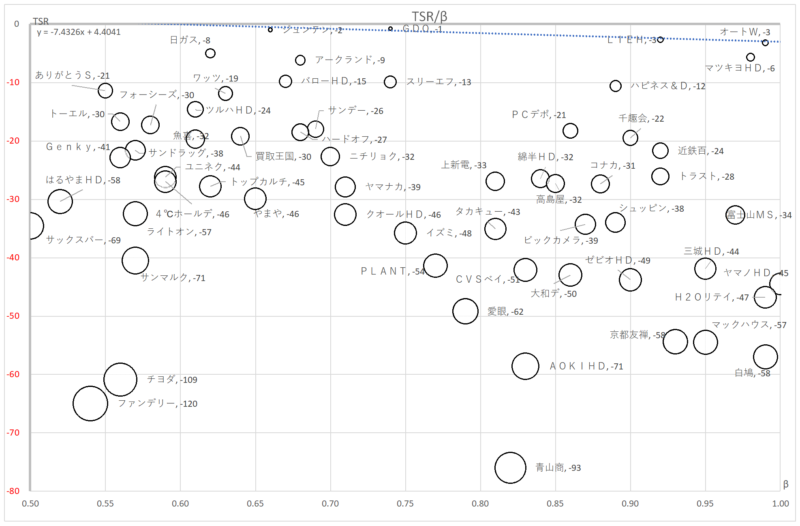Click the サンマルク, -71 data label
The height and width of the screenshot is (526, 800).
pyautogui.click(x=172, y=278)
